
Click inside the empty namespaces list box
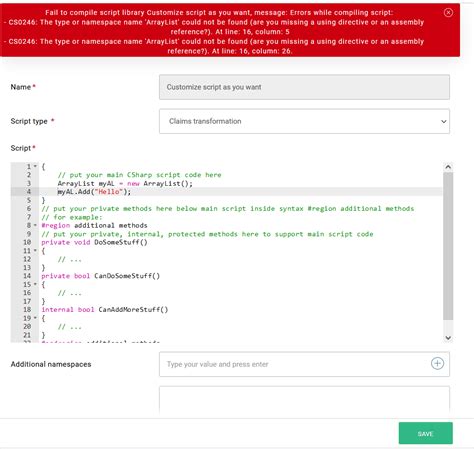pyautogui.click(x=304, y=400)
